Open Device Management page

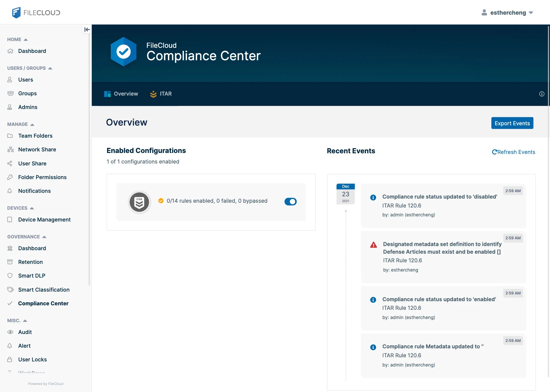pyautogui.click(x=44, y=220)
